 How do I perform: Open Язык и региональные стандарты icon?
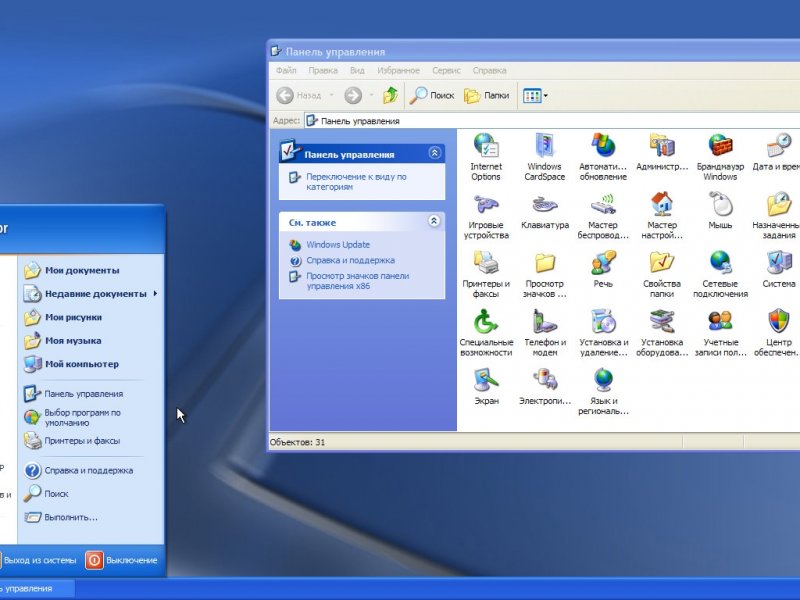603,391
